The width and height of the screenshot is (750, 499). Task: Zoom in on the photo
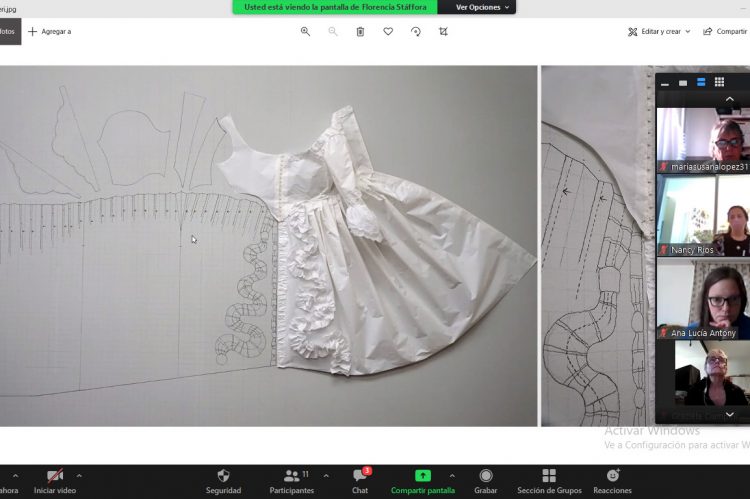click(x=305, y=31)
